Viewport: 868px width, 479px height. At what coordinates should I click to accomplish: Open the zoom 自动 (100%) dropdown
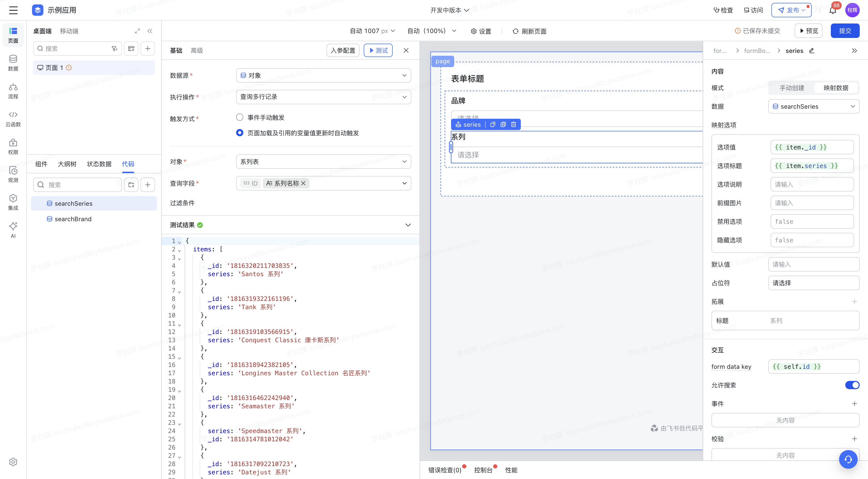click(432, 31)
